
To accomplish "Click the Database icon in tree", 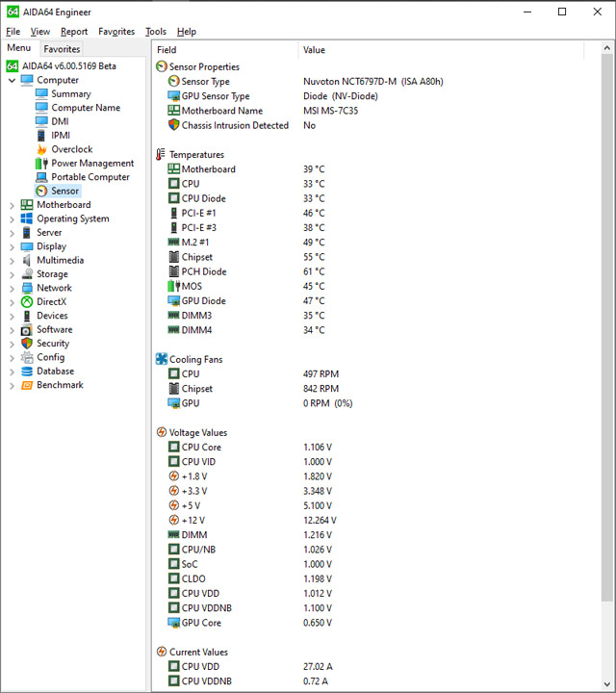I will 27,372.
